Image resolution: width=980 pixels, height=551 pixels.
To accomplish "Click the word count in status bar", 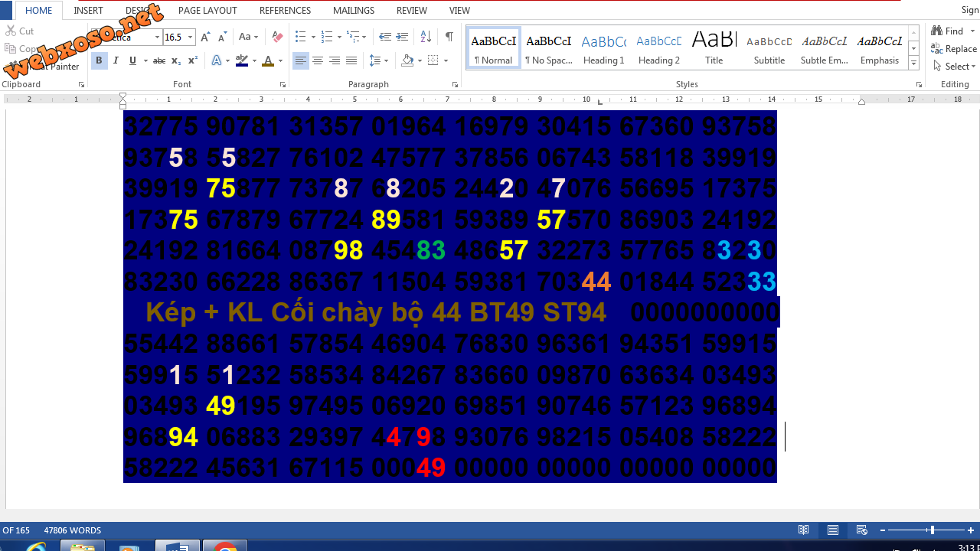I will pyautogui.click(x=73, y=530).
